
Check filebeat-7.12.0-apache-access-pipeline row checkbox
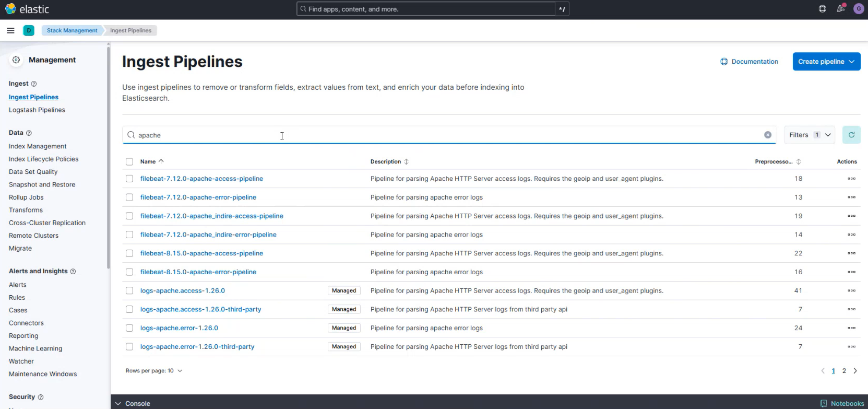(x=129, y=179)
